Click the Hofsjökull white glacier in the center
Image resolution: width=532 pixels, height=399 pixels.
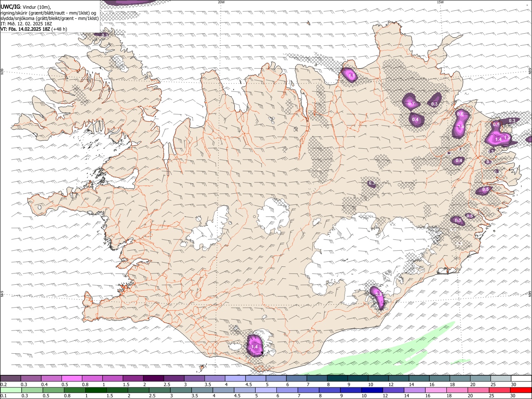tap(273, 215)
